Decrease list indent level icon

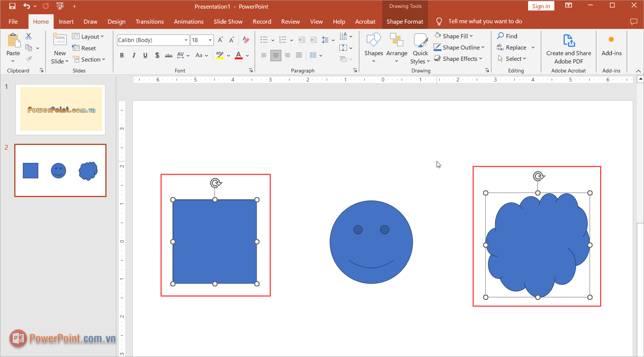click(302, 40)
